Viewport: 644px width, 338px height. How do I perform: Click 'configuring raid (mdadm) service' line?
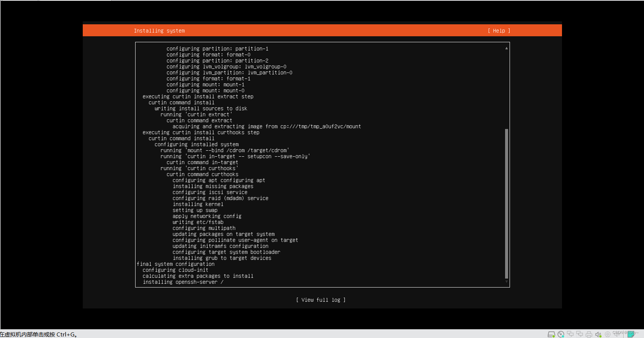(220, 198)
